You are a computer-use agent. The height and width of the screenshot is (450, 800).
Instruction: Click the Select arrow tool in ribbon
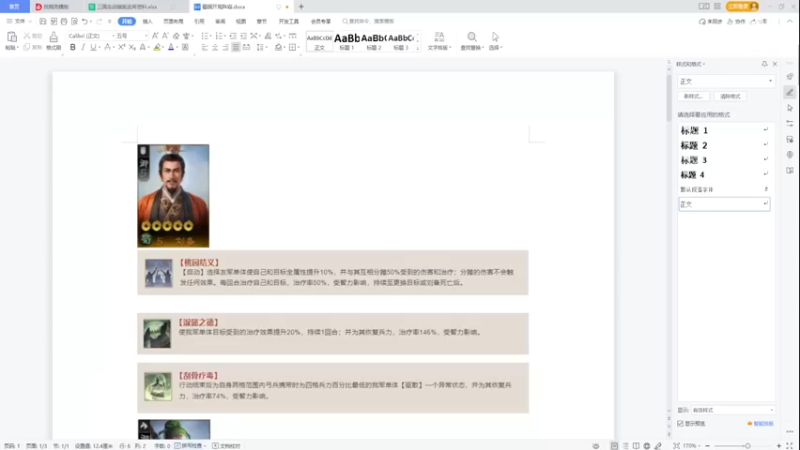[495, 41]
